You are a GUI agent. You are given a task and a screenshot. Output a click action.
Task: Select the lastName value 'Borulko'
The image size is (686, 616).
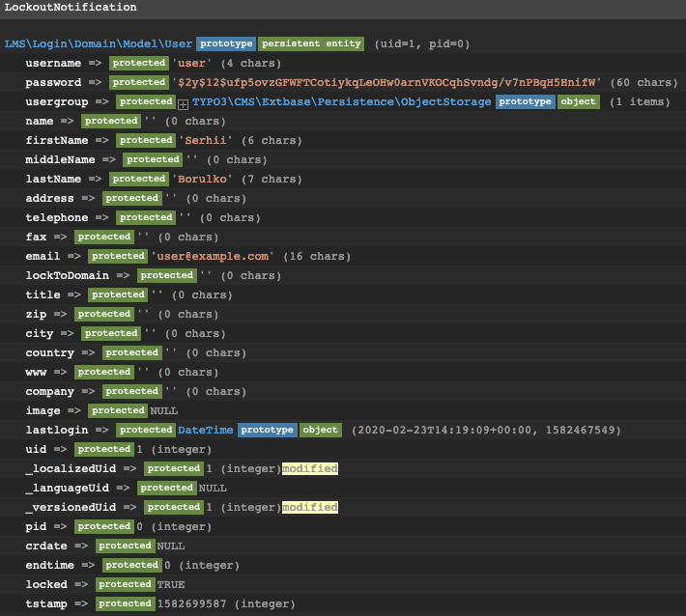(x=202, y=180)
